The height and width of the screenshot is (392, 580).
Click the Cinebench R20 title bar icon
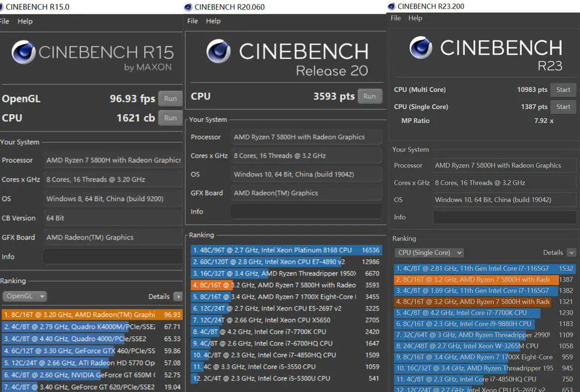[x=188, y=7]
